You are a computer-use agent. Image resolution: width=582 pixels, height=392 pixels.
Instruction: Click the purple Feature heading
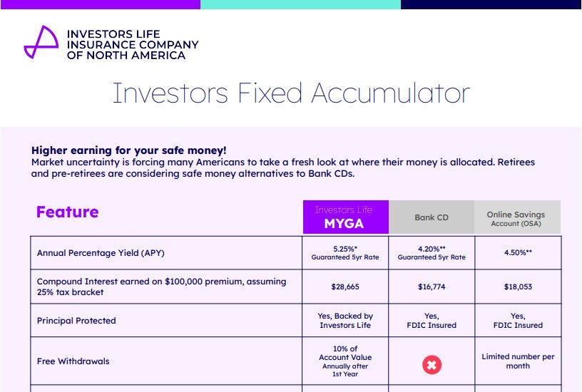(67, 212)
